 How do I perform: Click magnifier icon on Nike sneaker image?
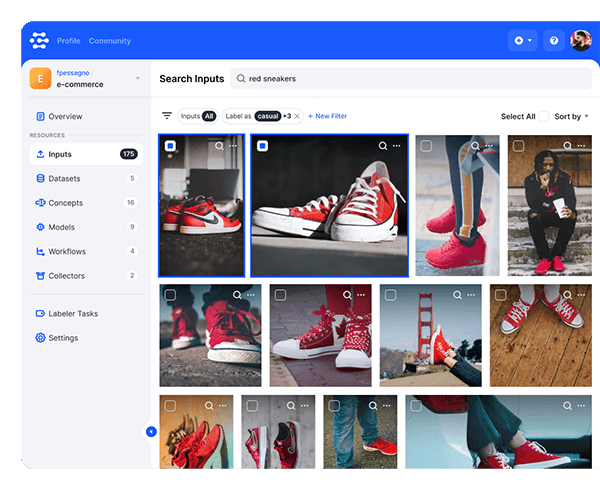[219, 146]
